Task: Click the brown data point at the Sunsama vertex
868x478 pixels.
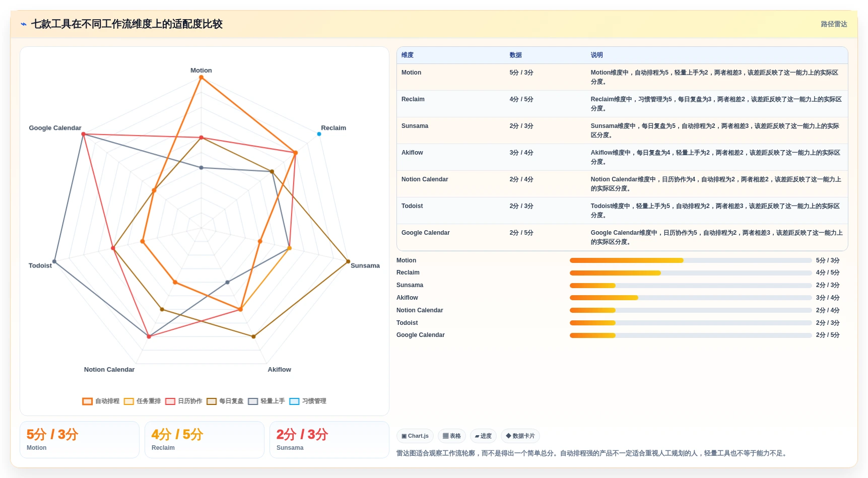Action: coord(348,261)
